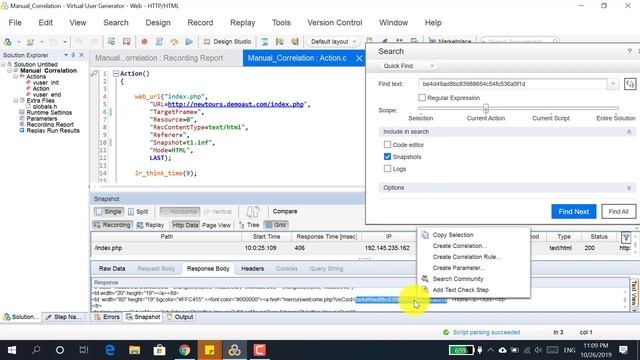Image resolution: width=640 pixels, height=360 pixels.
Task: Select the Recording snapshot toggle
Action: [x=112, y=225]
